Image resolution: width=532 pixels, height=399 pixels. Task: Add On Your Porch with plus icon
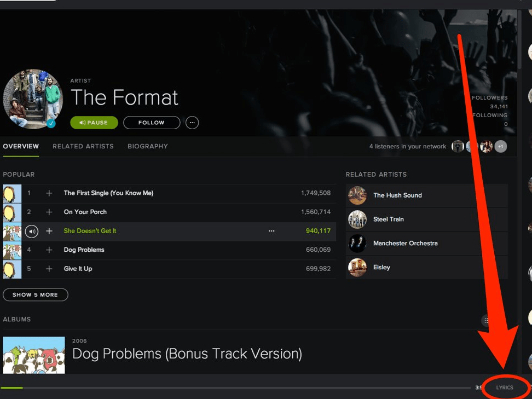tap(49, 212)
